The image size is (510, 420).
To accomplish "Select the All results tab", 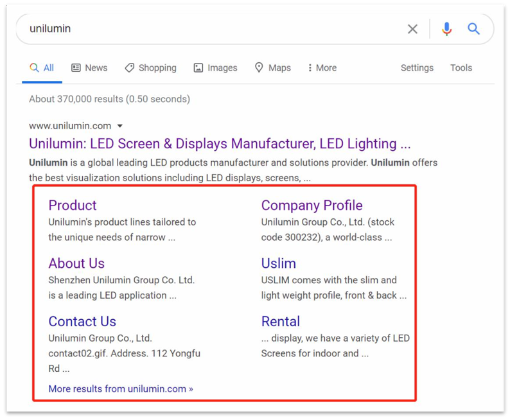I will pyautogui.click(x=42, y=67).
